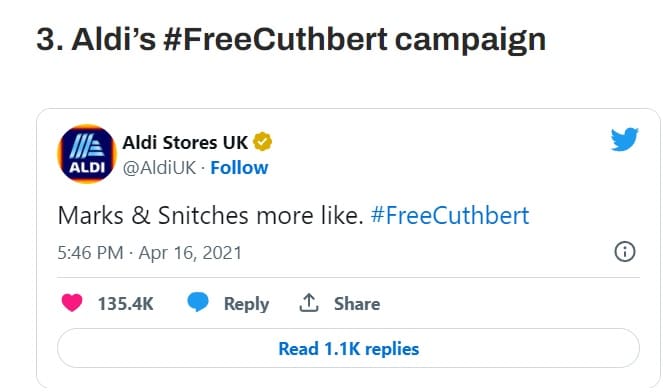Image resolution: width=663 pixels, height=392 pixels.
Task: Click the Share text label
Action: (357, 304)
